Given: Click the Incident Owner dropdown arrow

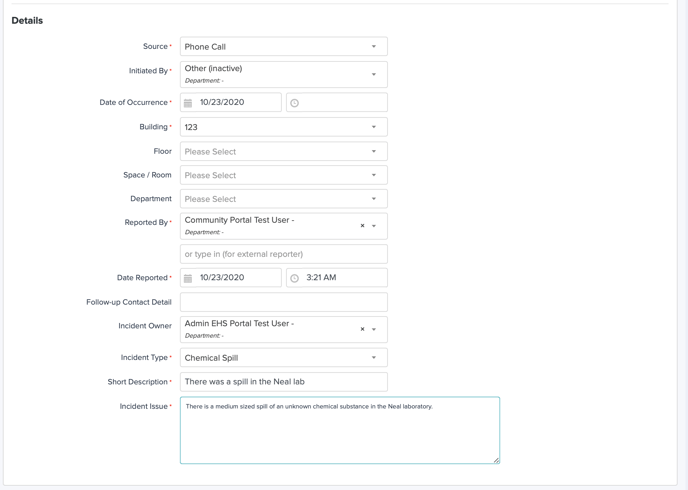Looking at the screenshot, I should [x=375, y=329].
